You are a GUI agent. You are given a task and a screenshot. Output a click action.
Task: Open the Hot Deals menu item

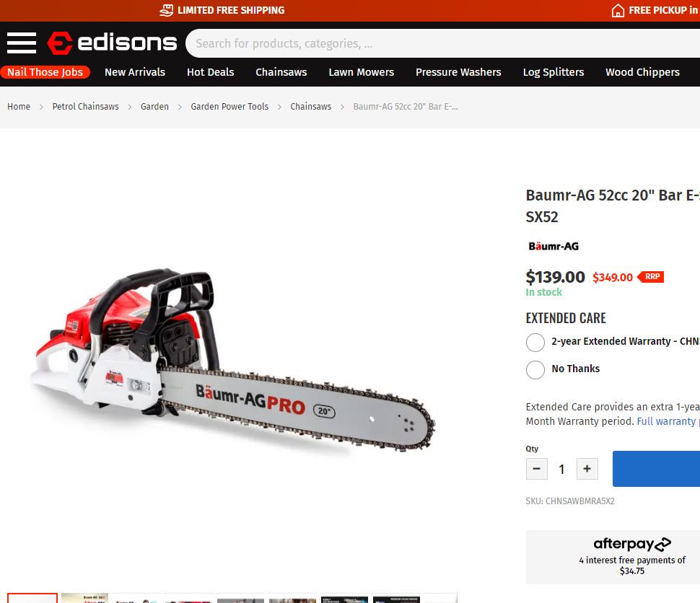(x=210, y=72)
